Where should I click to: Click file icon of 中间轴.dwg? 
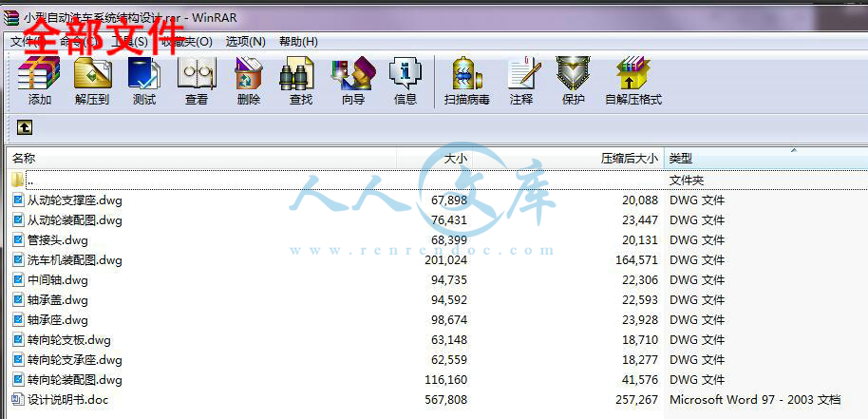tap(19, 279)
